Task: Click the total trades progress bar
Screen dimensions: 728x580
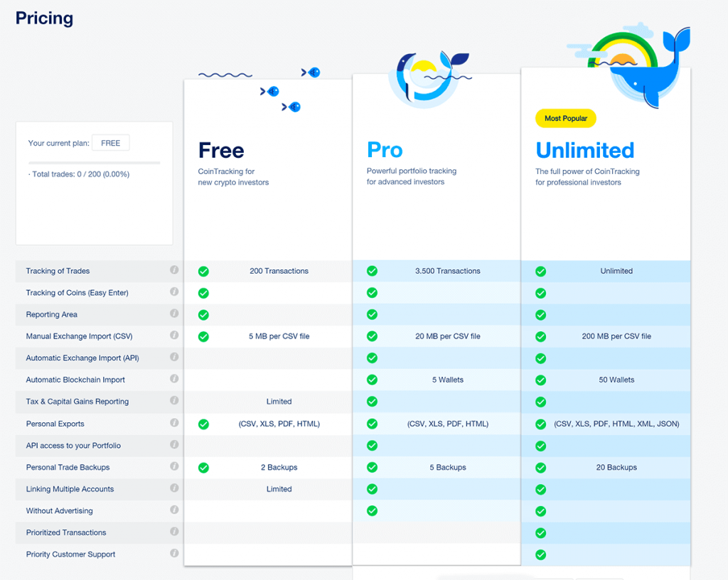Action: click(x=95, y=163)
